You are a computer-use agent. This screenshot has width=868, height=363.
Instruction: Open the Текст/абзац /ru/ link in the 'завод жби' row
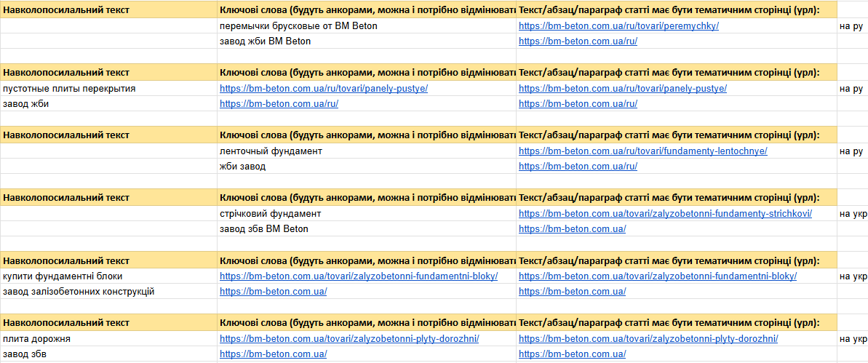tap(578, 103)
